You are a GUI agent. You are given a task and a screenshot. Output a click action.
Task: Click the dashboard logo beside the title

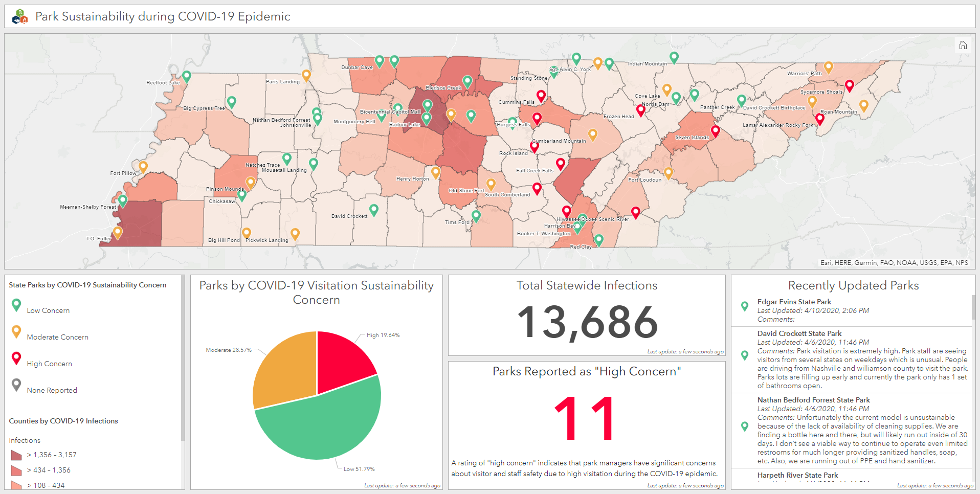coord(19,15)
